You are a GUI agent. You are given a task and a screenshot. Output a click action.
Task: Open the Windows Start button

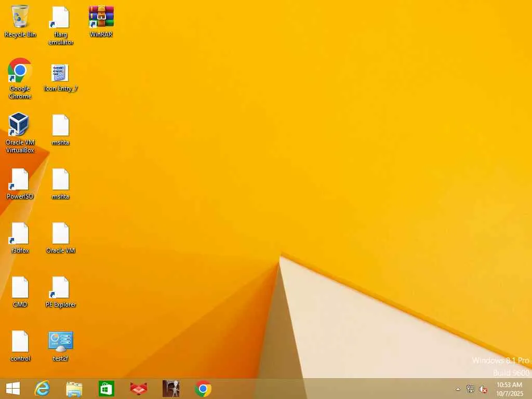coord(13,389)
